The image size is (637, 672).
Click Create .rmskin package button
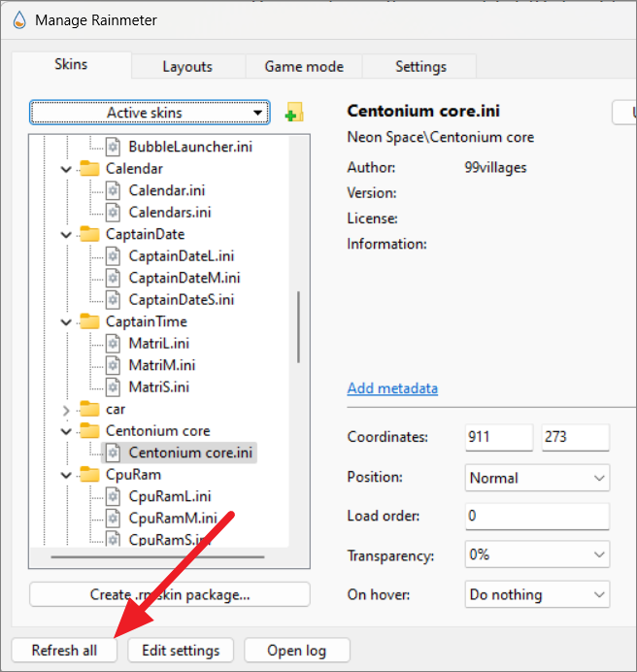(x=170, y=594)
